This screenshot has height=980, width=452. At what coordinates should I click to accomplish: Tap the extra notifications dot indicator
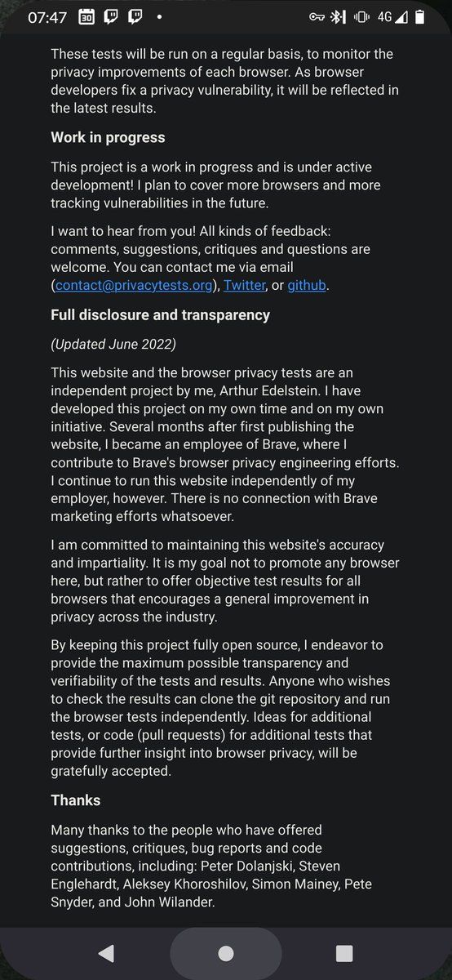pyautogui.click(x=158, y=16)
